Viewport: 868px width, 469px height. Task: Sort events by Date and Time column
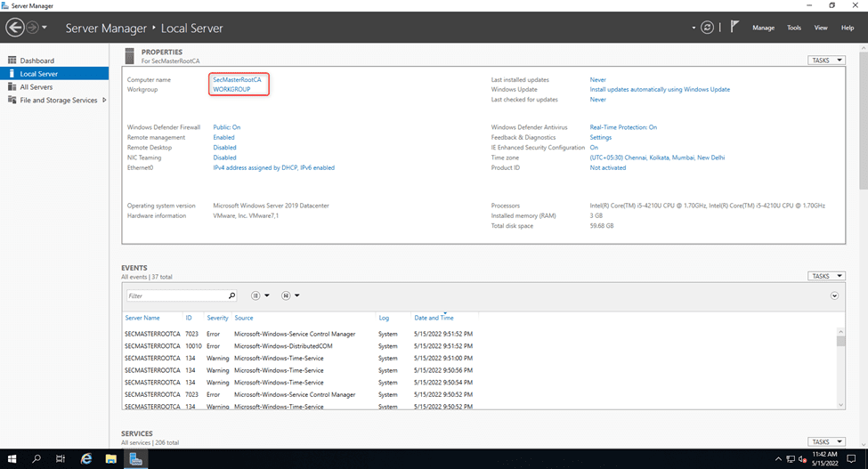pyautogui.click(x=434, y=318)
